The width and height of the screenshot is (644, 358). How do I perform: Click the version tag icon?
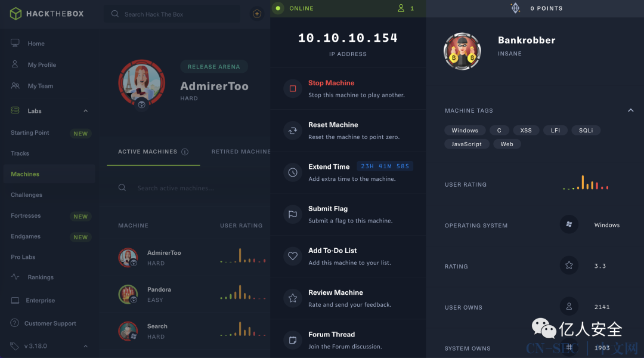click(x=15, y=346)
